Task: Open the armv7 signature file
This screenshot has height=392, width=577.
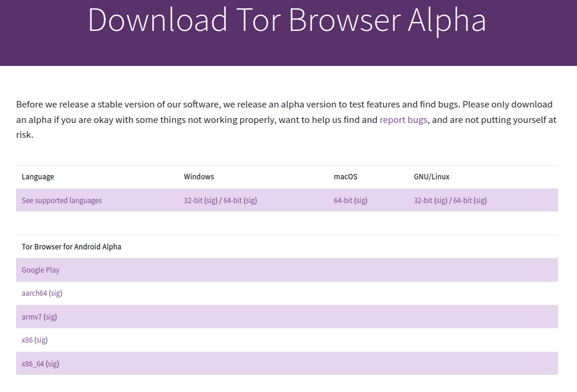Action: pos(50,317)
